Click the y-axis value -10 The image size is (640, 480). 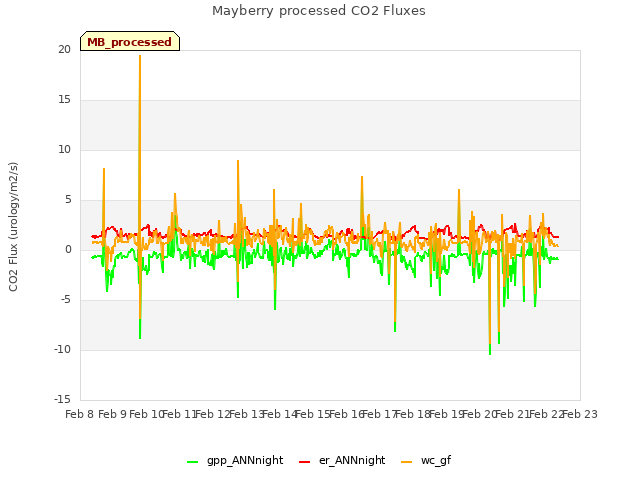62,349
